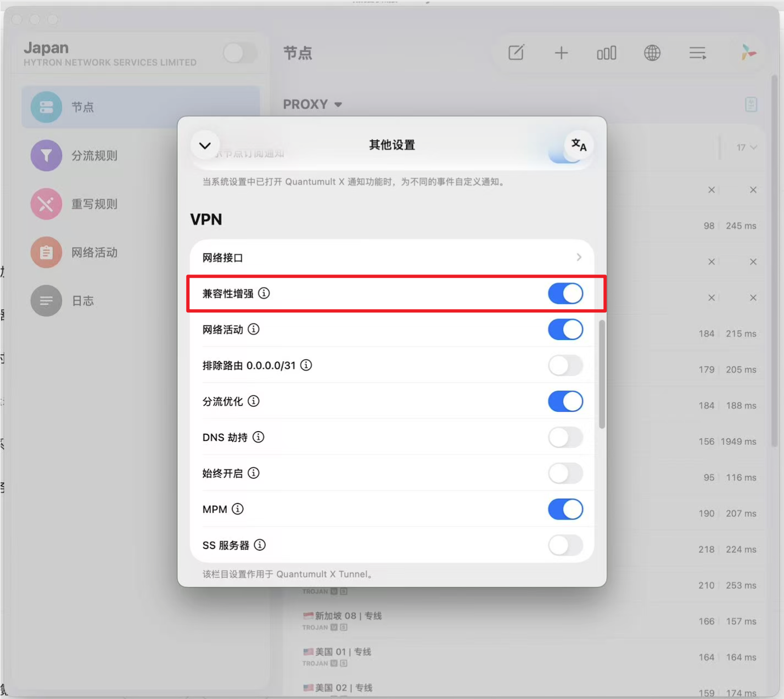This screenshot has height=699, width=784.
Task: Expand the 17 count dropdown
Action: pyautogui.click(x=747, y=147)
